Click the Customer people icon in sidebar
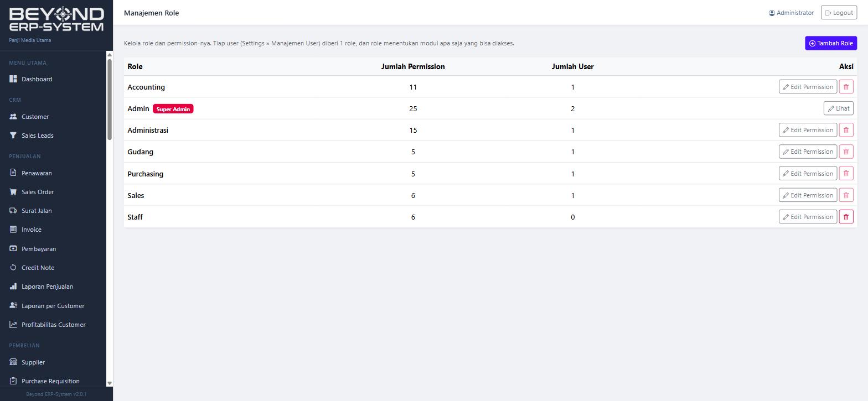The width and height of the screenshot is (868, 401). point(13,117)
